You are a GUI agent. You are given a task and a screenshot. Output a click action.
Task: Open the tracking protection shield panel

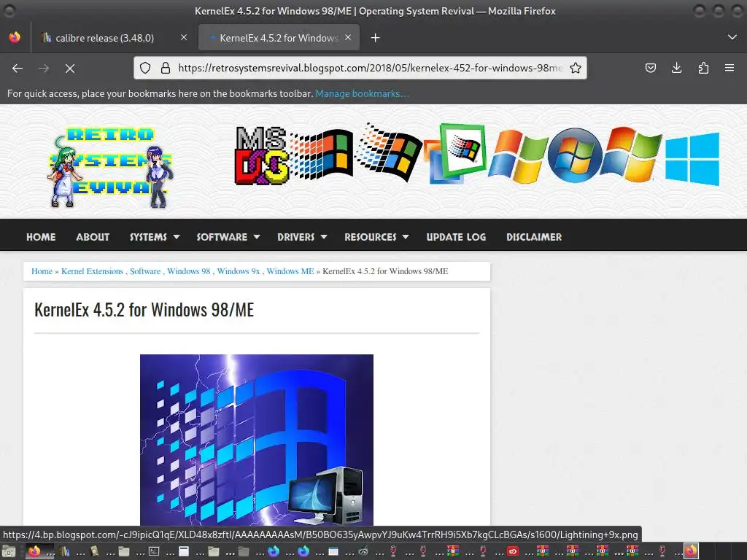[145, 68]
